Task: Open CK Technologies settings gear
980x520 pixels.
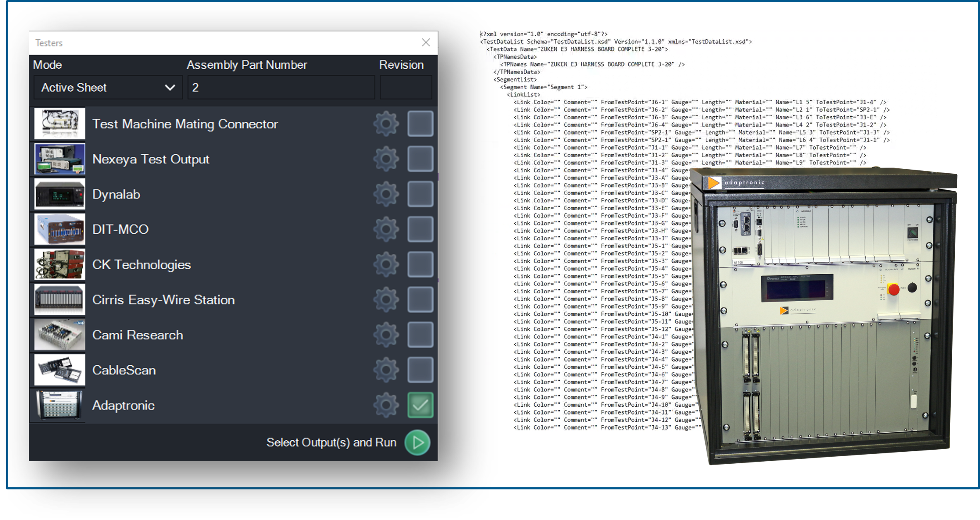Action: coord(386,264)
